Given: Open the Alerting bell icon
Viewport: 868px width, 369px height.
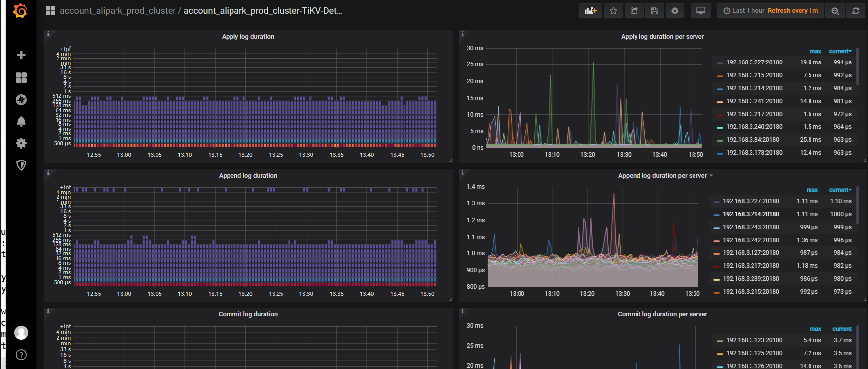Looking at the screenshot, I should (x=21, y=122).
